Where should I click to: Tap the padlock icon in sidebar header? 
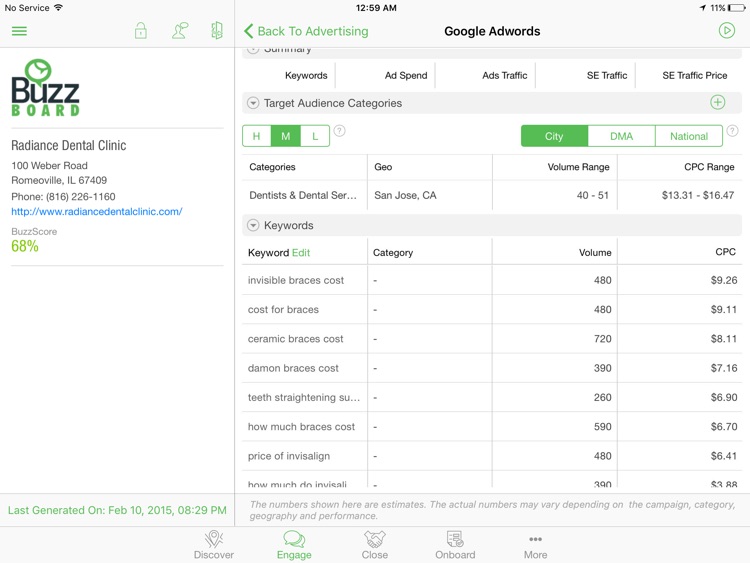click(x=141, y=31)
